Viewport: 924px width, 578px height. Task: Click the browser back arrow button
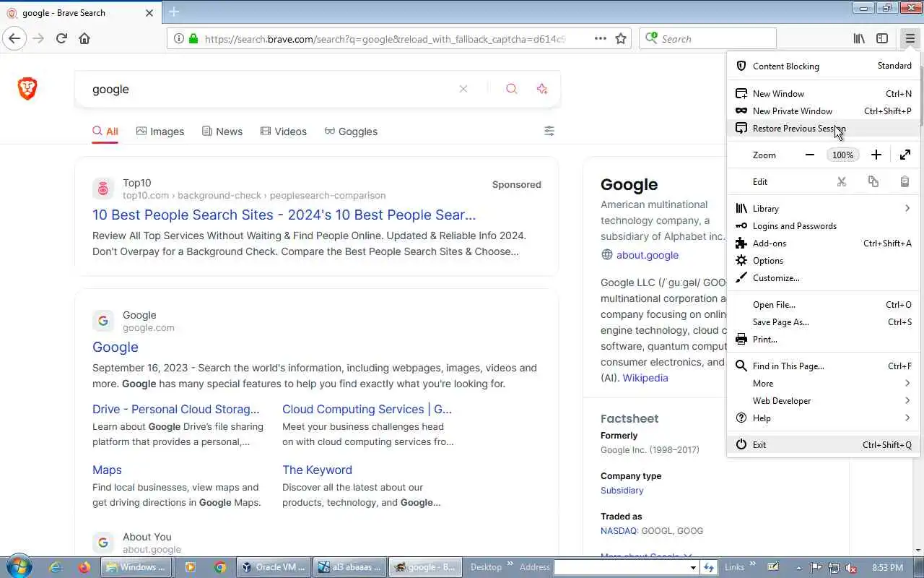pyautogui.click(x=14, y=38)
